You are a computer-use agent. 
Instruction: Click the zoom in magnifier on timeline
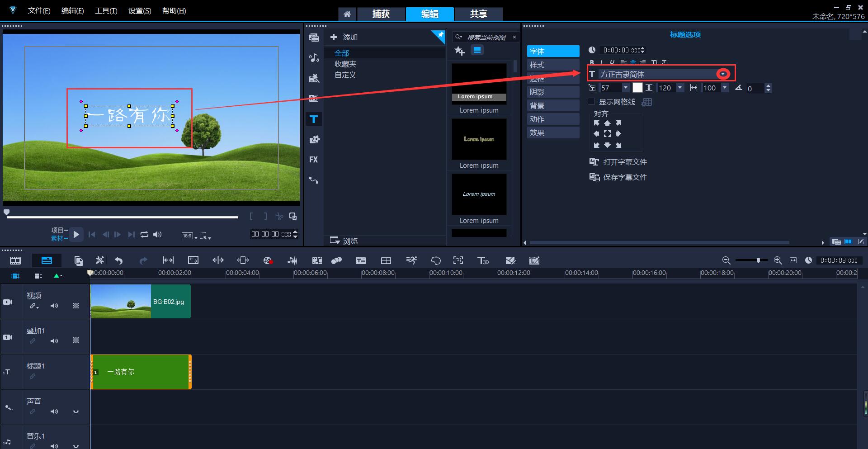(778, 260)
